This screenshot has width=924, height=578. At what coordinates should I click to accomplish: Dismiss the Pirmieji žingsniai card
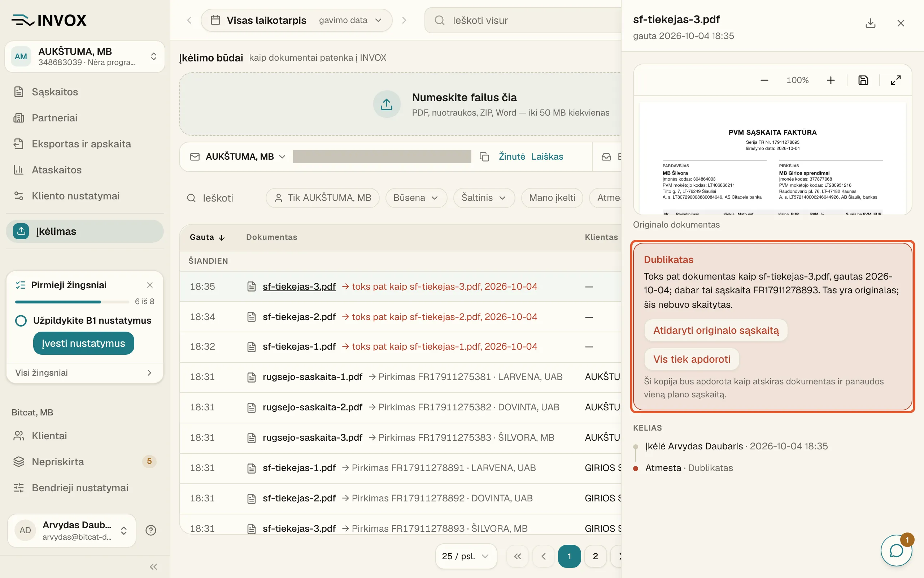click(x=150, y=285)
